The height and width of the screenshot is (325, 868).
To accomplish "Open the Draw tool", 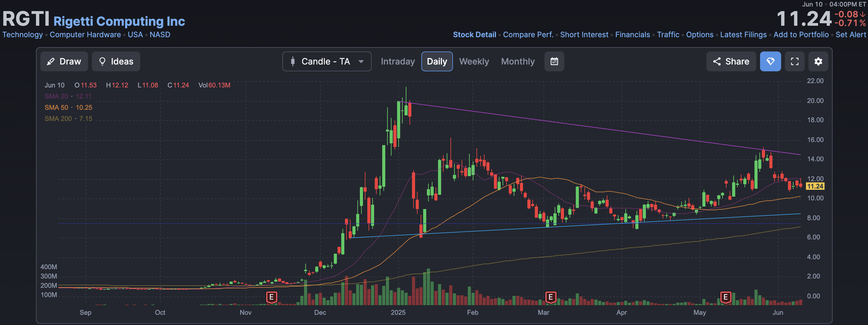I will pos(64,61).
